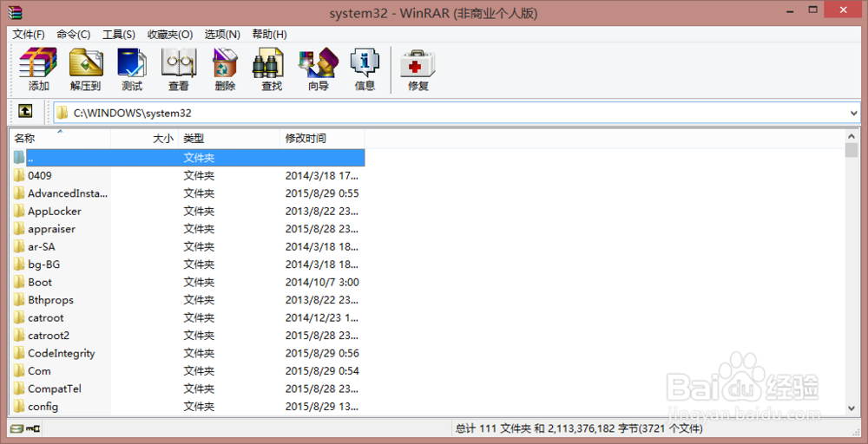Sort by Name (名称) column header
The image size is (868, 444).
61,139
